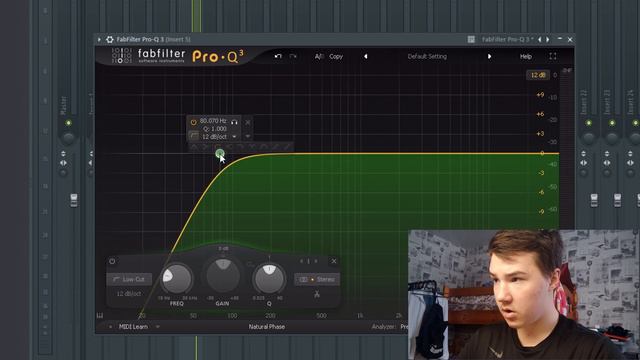The width and height of the screenshot is (640, 360).
Task: Bypass the band via the popup power icon
Action: tap(193, 122)
